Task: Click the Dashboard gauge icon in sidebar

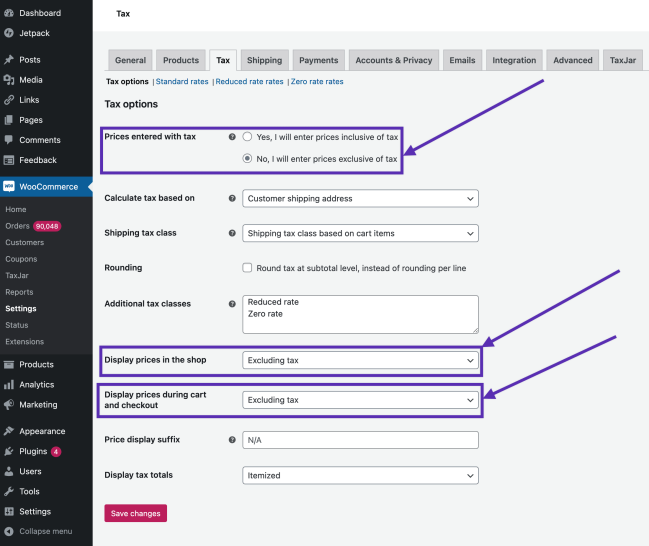Action: [9, 13]
